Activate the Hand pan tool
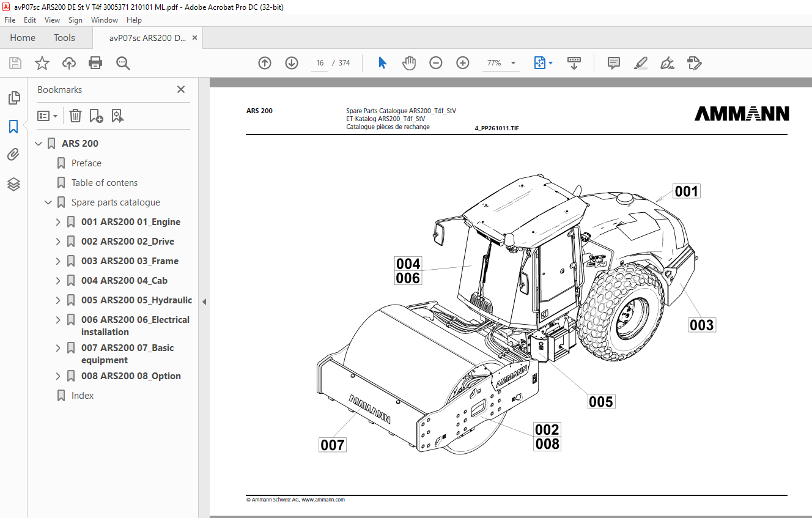The width and height of the screenshot is (812, 518). click(x=408, y=63)
